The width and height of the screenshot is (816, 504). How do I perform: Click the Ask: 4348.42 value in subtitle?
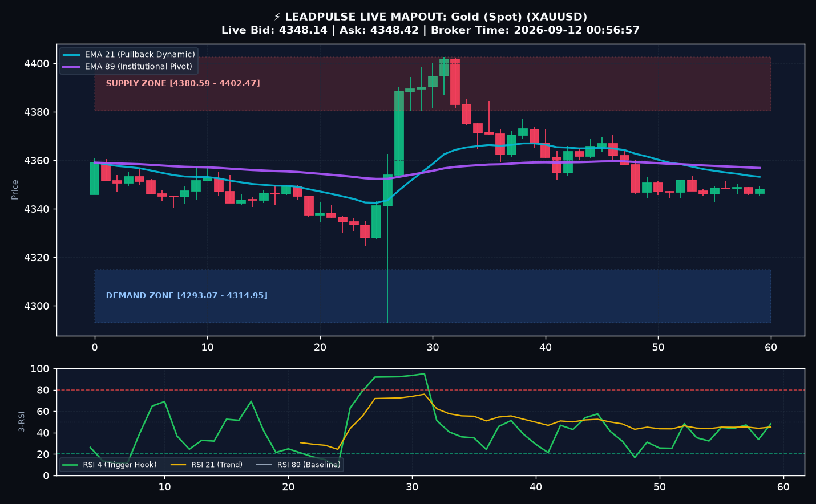379,30
